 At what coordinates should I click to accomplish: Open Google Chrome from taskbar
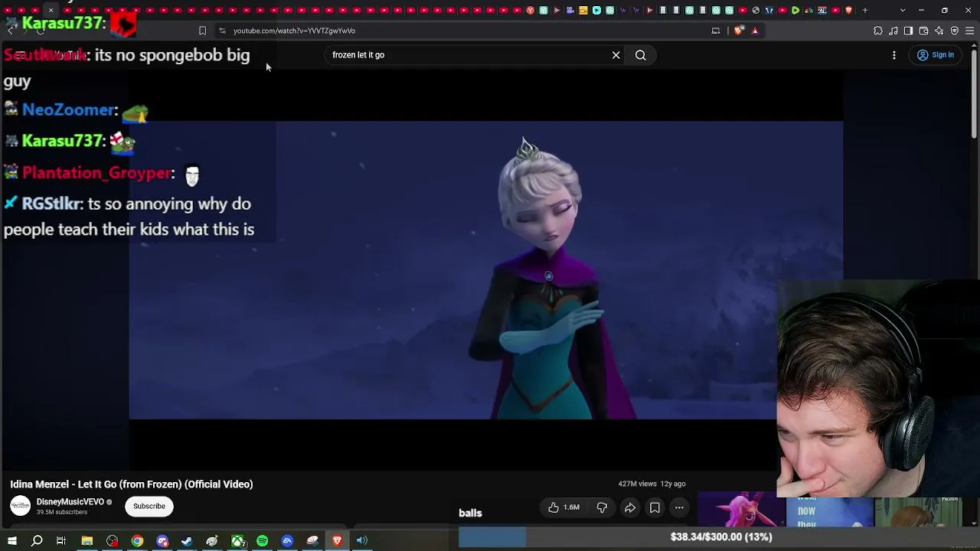[x=137, y=541]
